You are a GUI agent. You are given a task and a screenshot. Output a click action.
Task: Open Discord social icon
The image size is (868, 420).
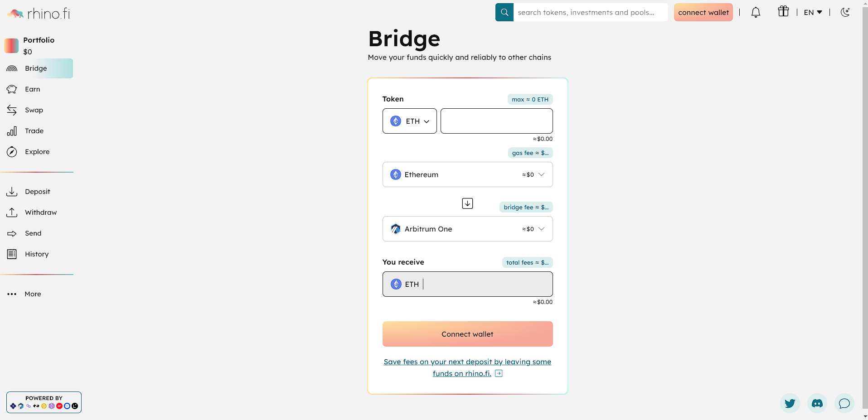[817, 403]
